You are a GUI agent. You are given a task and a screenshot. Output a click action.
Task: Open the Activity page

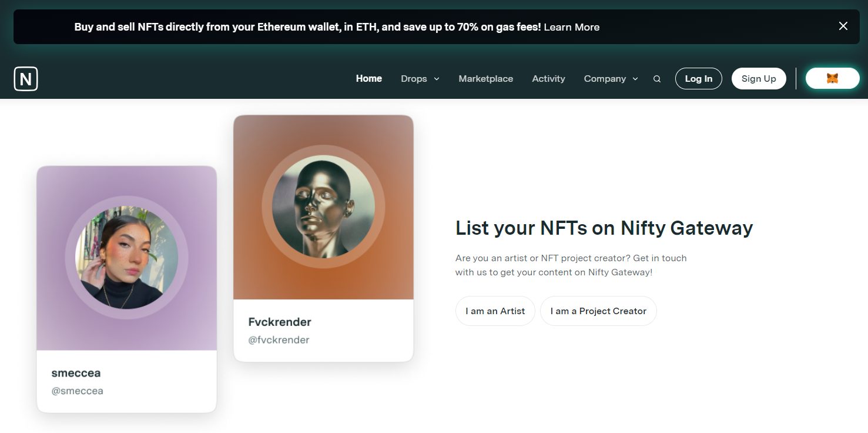(x=548, y=78)
